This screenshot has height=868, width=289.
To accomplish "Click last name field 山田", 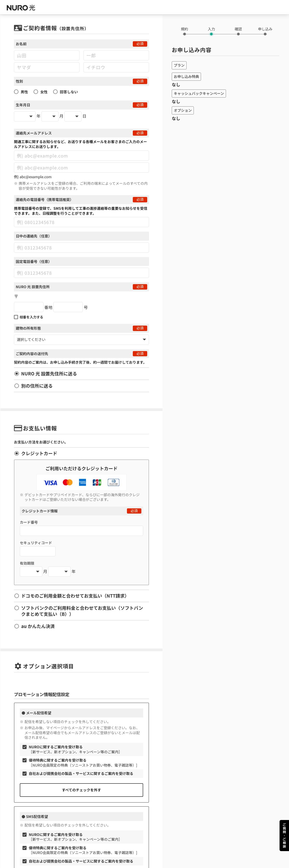I will pyautogui.click(x=46, y=55).
